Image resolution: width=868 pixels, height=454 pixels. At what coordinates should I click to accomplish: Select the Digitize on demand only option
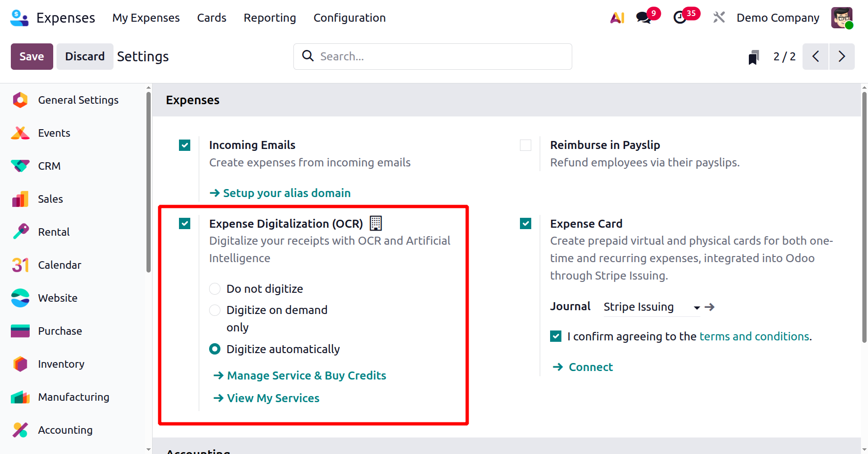click(x=215, y=310)
